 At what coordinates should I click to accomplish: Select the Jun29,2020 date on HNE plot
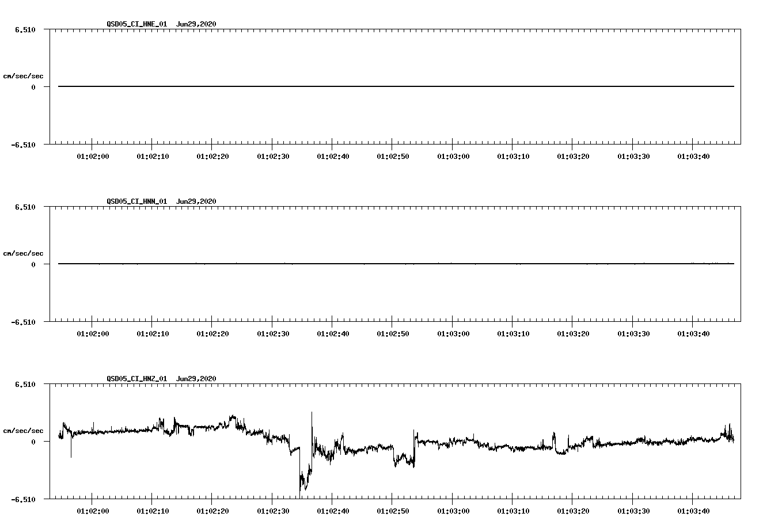196,24
